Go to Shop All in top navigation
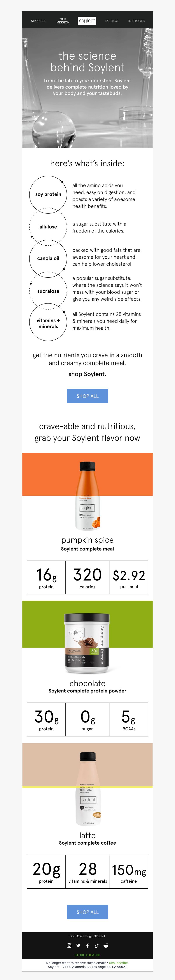The height and width of the screenshot is (980, 175). click(38, 21)
